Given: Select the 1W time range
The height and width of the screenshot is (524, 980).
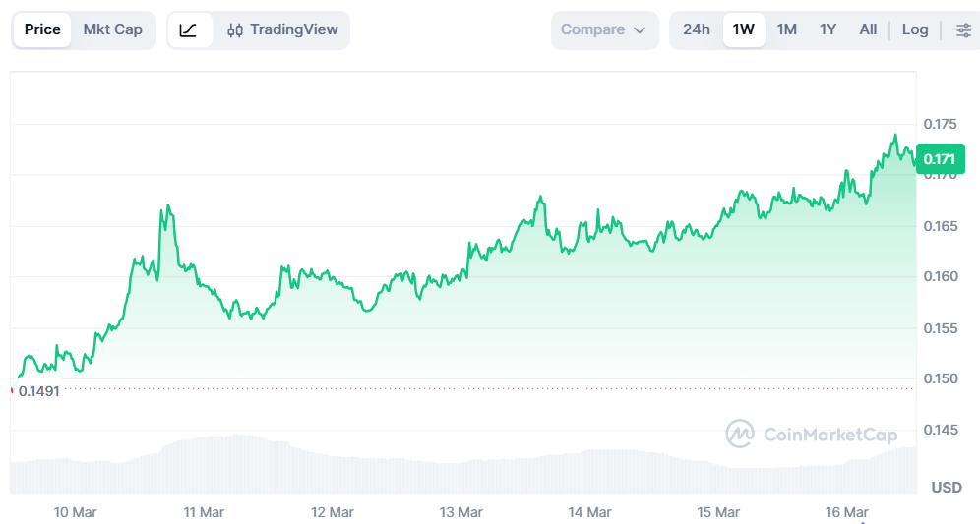Looking at the screenshot, I should [x=744, y=29].
